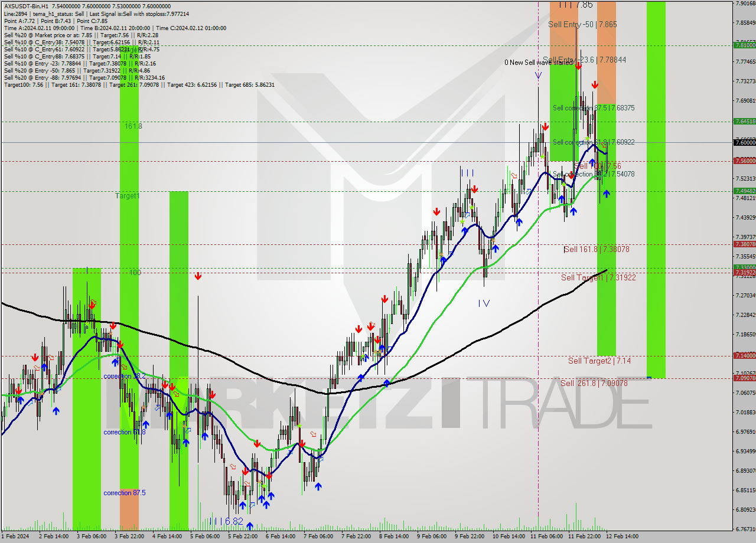Click the 'correction 61.8' label

coord(125,432)
